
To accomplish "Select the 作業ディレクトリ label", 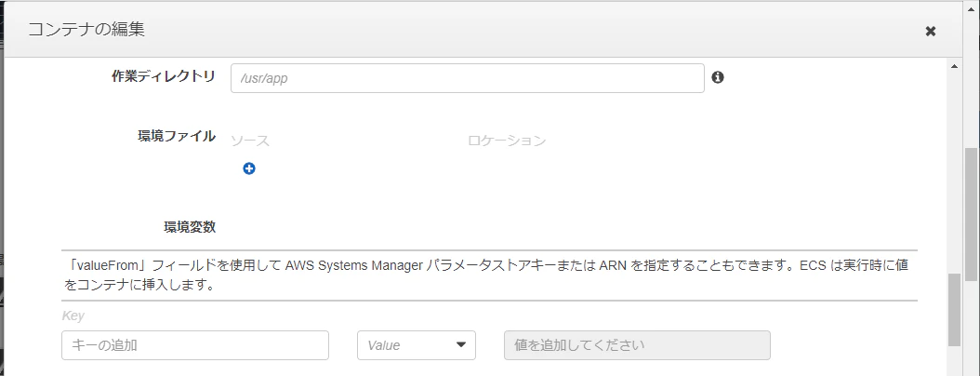I will coord(164,76).
